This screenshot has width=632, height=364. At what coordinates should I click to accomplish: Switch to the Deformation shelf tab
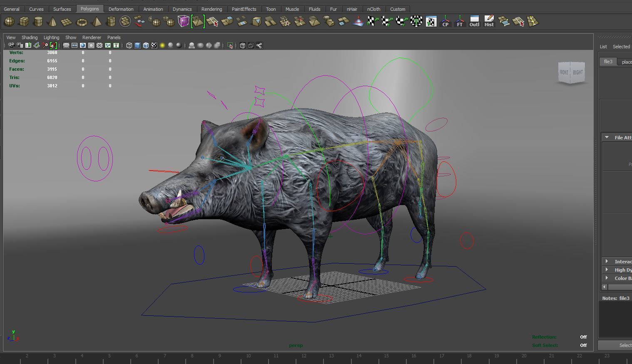pos(121,9)
